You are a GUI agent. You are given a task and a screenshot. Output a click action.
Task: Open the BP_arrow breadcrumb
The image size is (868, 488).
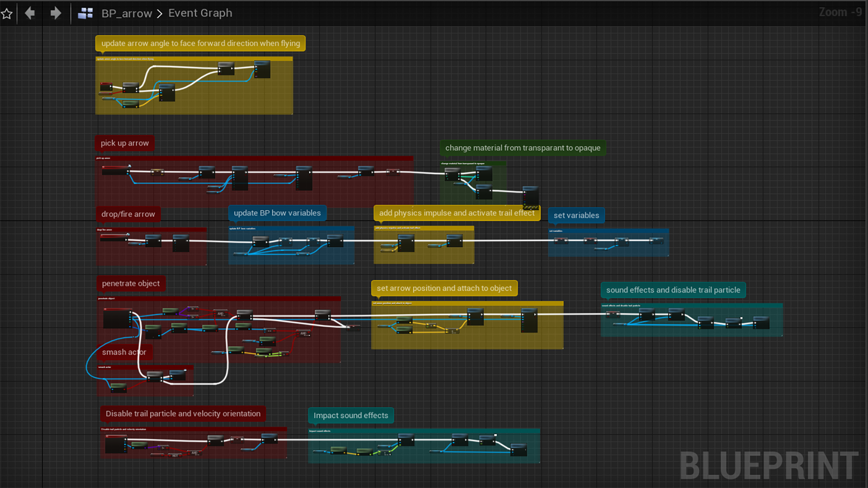(x=127, y=13)
